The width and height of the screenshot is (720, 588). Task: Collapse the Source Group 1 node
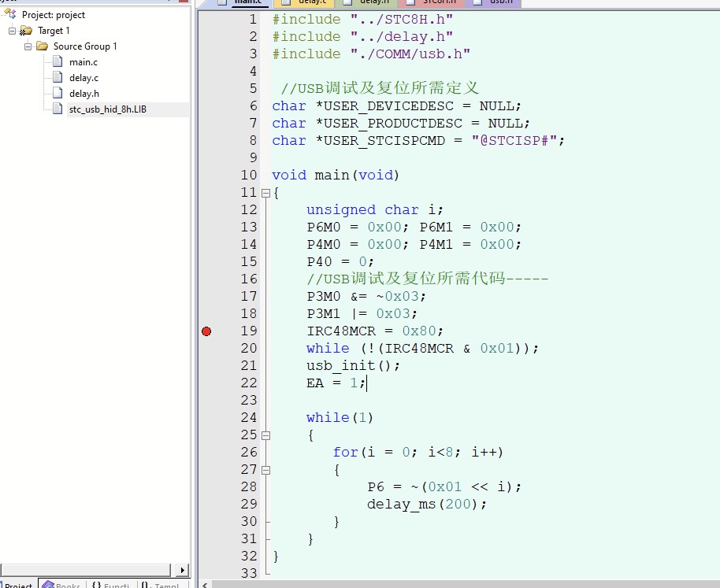(x=28, y=46)
